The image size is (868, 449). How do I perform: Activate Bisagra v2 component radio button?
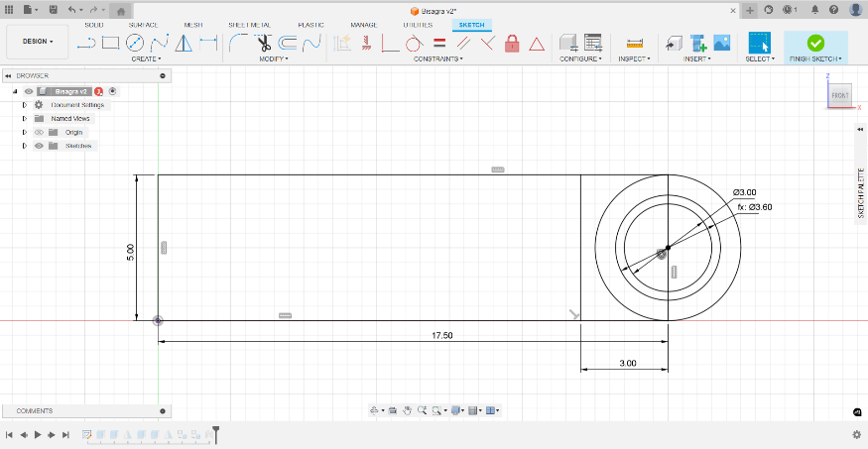pyautogui.click(x=112, y=92)
